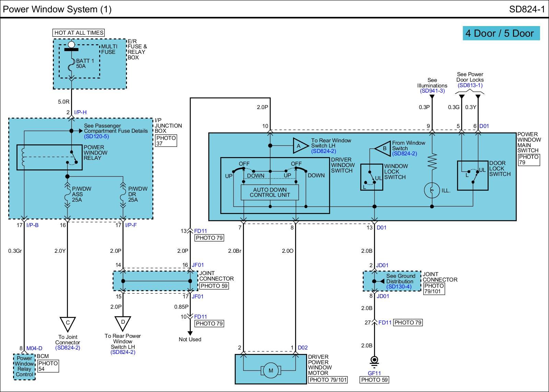549x392 pixels.
Task: Select the triangle connector labeled C
Action: tap(68, 323)
